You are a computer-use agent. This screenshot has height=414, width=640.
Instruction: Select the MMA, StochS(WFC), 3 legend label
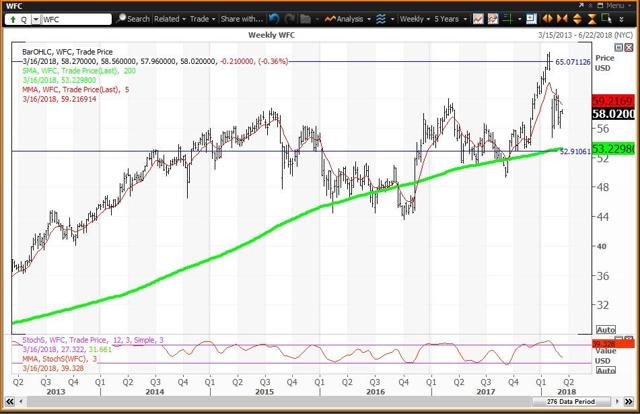tap(60, 359)
